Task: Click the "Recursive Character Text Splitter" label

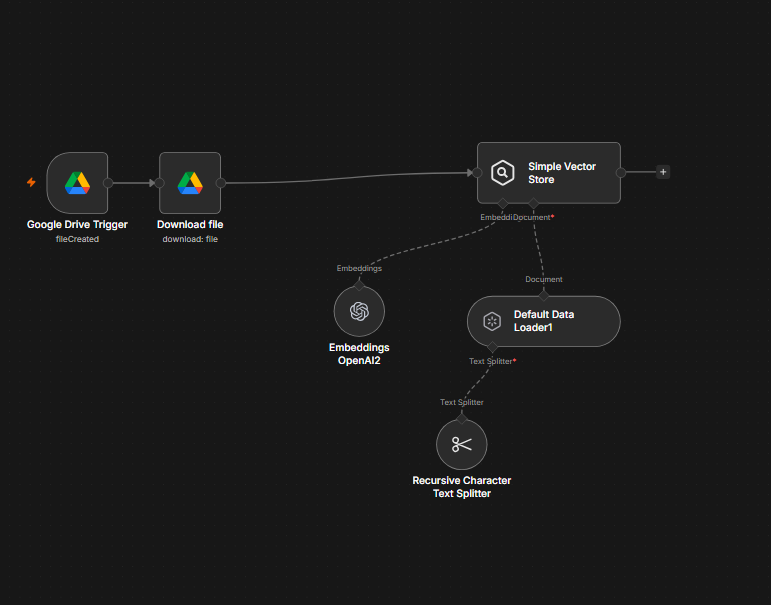Action: [x=462, y=487]
